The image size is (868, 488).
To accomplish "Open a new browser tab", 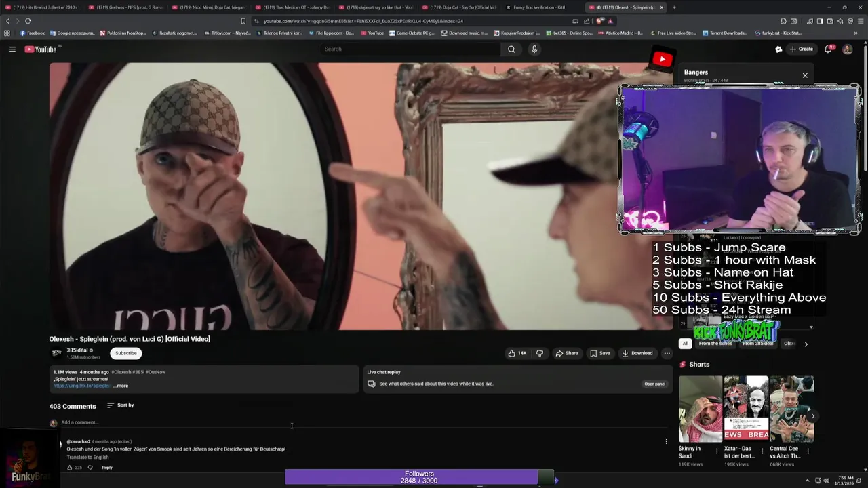I will (674, 7).
